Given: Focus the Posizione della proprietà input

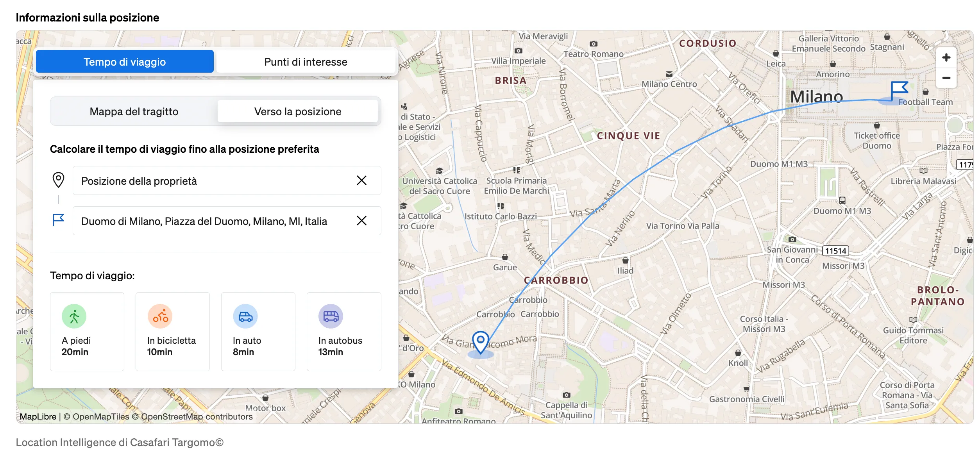Looking at the screenshot, I should [227, 180].
